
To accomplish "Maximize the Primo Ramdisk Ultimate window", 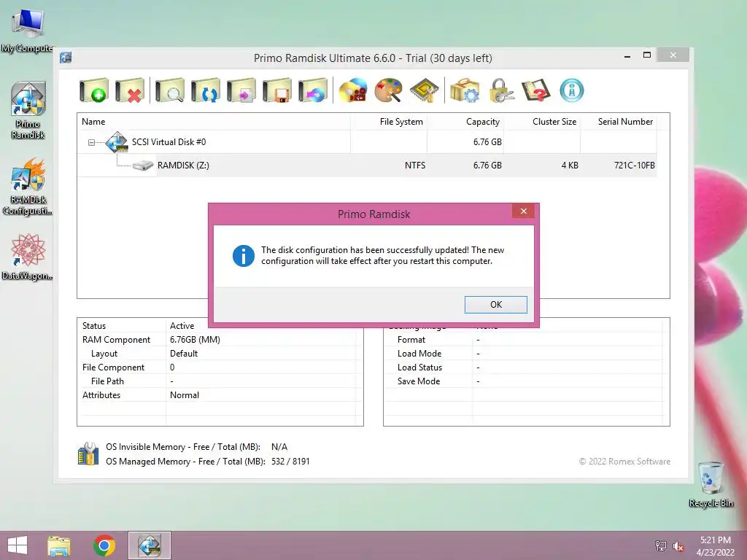I will tap(647, 55).
